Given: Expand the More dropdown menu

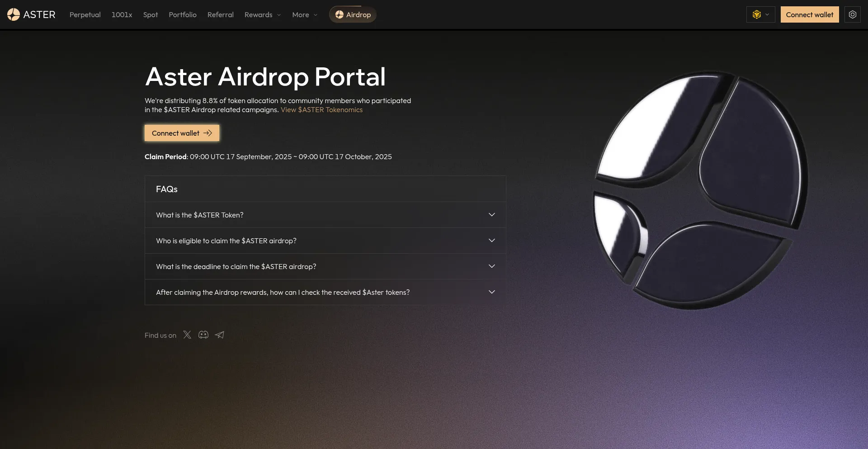Looking at the screenshot, I should 305,14.
